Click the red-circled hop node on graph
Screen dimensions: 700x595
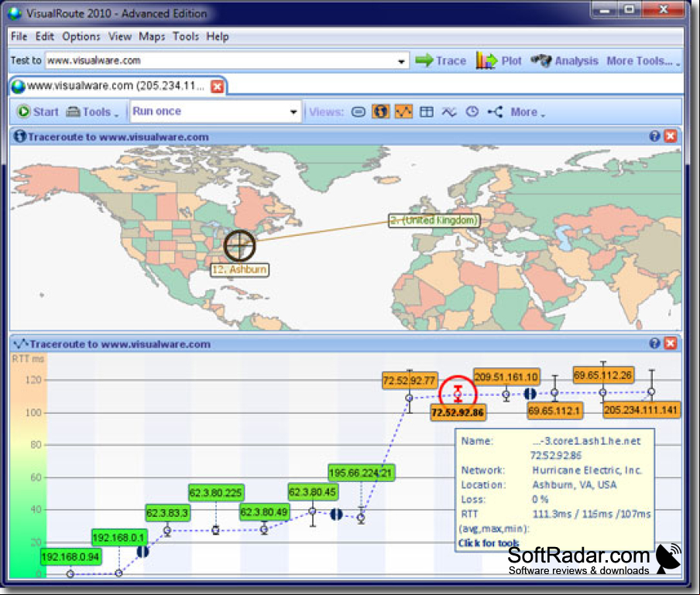pos(458,394)
